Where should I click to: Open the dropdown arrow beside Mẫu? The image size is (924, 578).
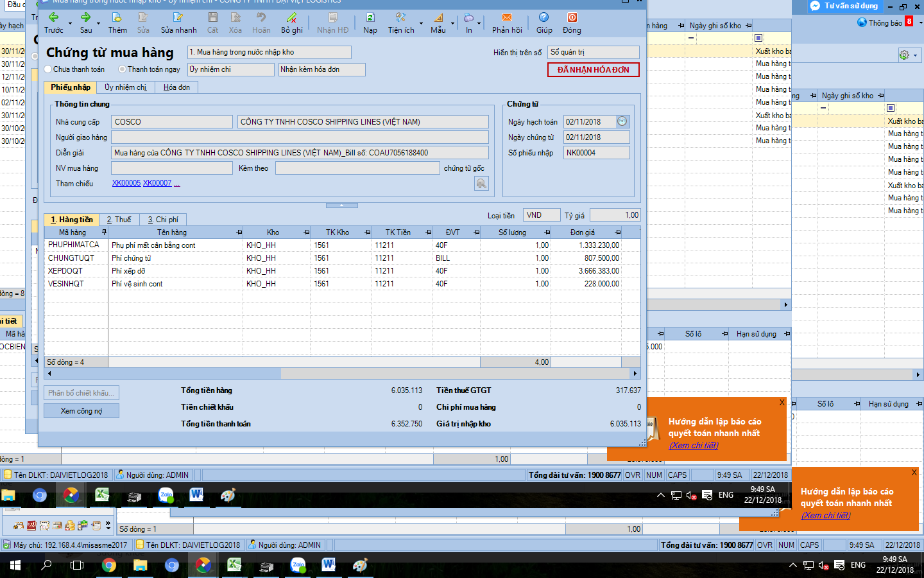(452, 24)
